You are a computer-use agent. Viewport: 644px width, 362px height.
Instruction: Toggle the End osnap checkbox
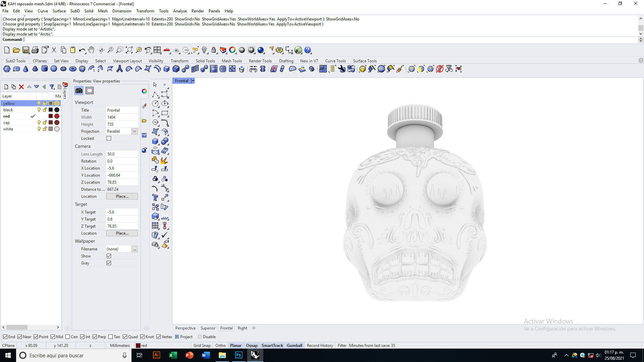coord(5,337)
